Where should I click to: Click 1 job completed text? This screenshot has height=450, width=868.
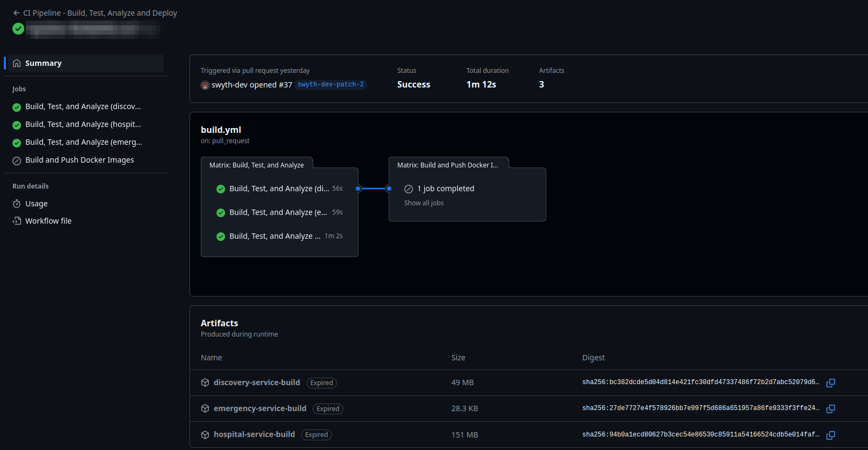pyautogui.click(x=445, y=189)
